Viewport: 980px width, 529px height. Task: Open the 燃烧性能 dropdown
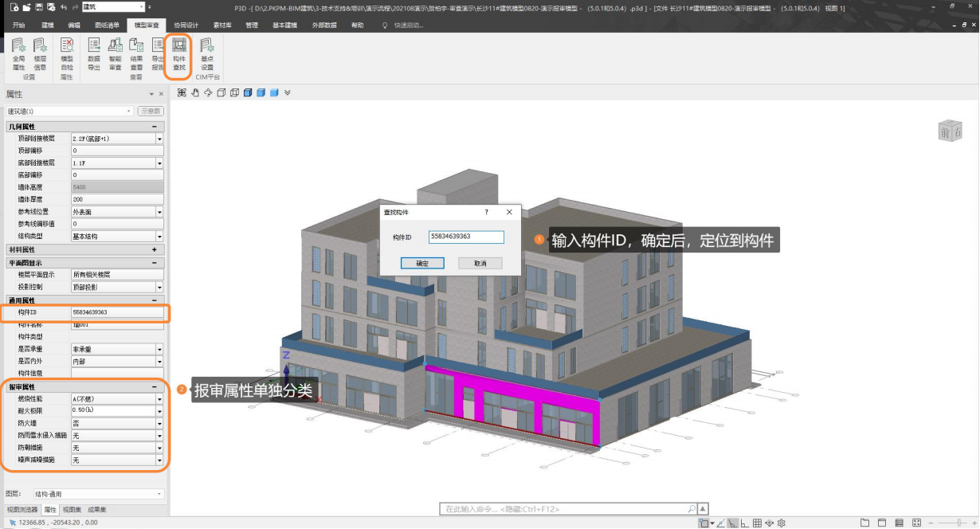point(159,399)
